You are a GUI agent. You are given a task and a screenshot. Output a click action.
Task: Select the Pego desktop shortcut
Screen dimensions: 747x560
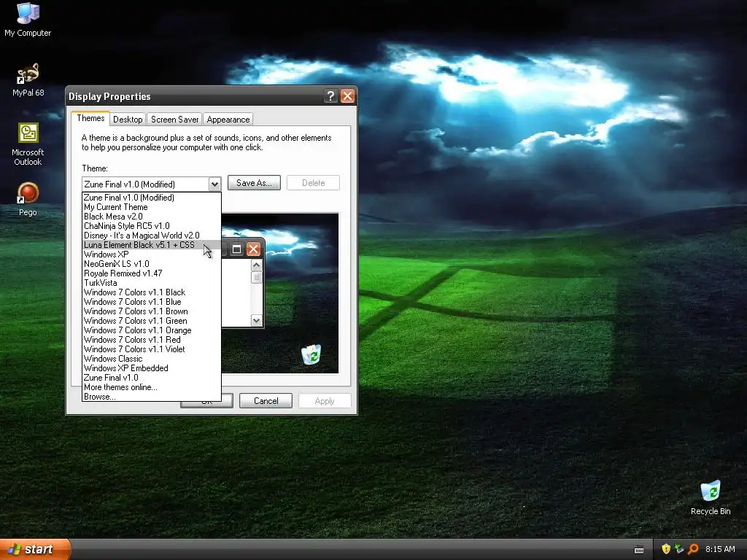click(x=28, y=200)
